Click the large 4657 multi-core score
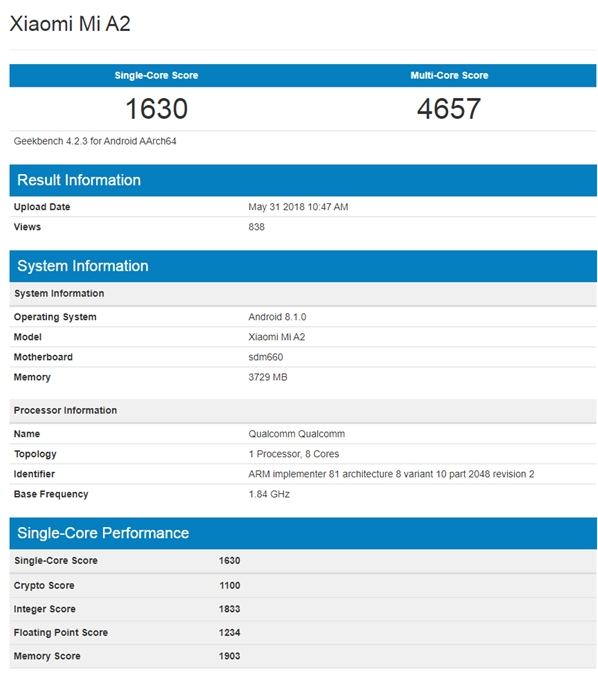The height and width of the screenshot is (679, 598). (x=449, y=108)
